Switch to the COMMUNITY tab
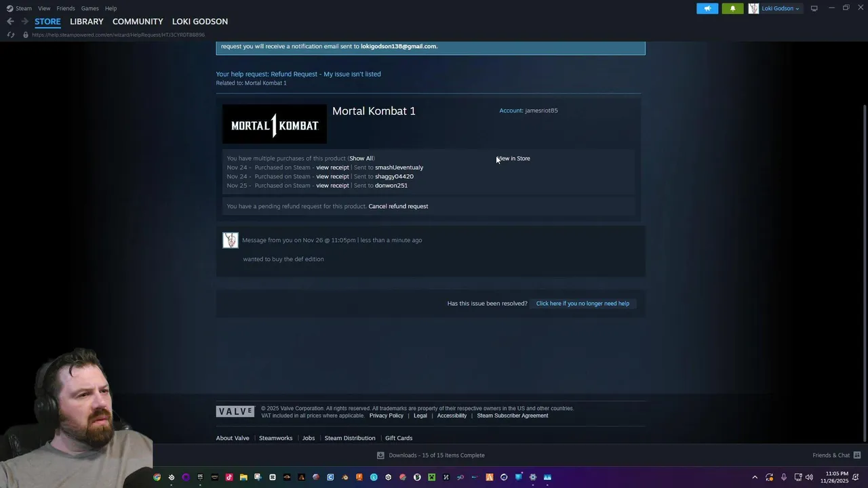This screenshot has width=868, height=488. [138, 21]
